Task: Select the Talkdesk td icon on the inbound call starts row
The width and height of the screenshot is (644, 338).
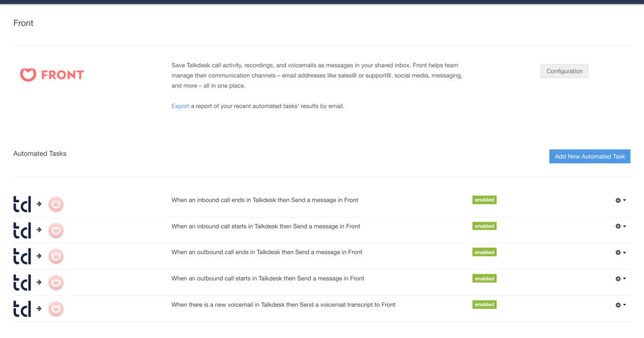Action: (21, 230)
